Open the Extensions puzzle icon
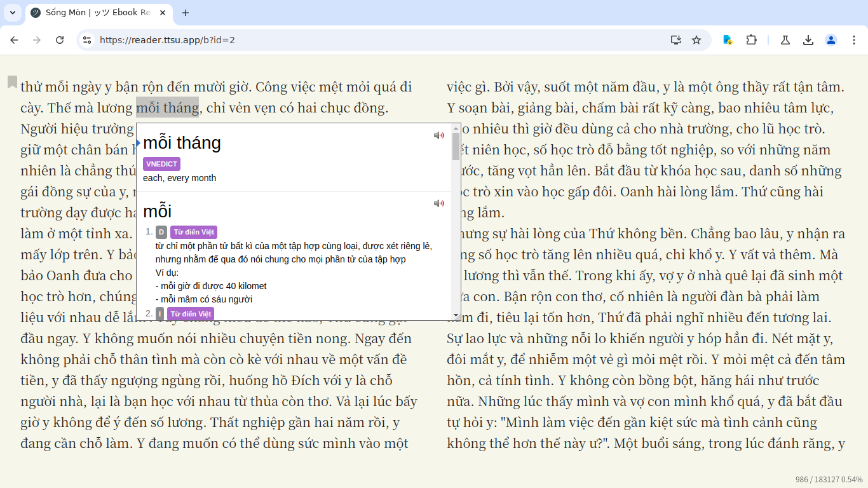The height and width of the screenshot is (488, 868). coord(751,40)
